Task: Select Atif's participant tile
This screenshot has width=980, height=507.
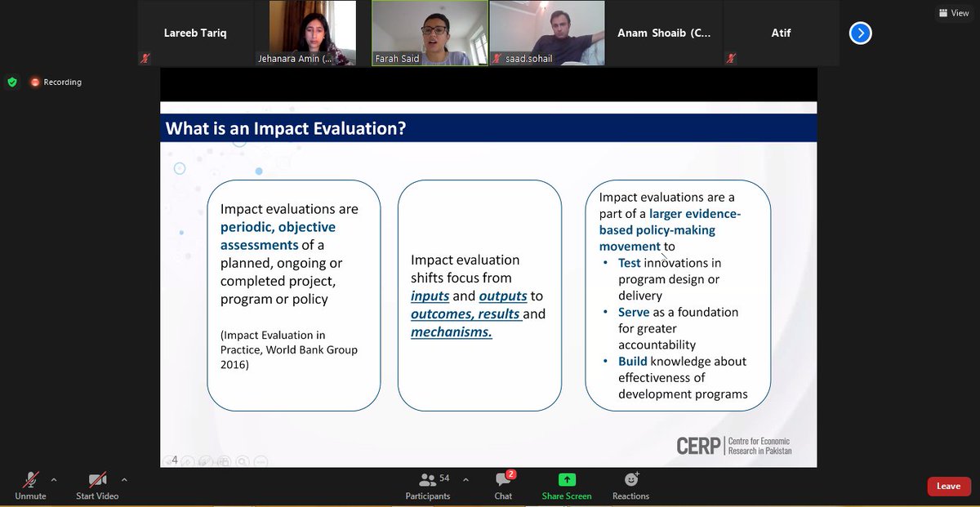Action: [x=782, y=33]
